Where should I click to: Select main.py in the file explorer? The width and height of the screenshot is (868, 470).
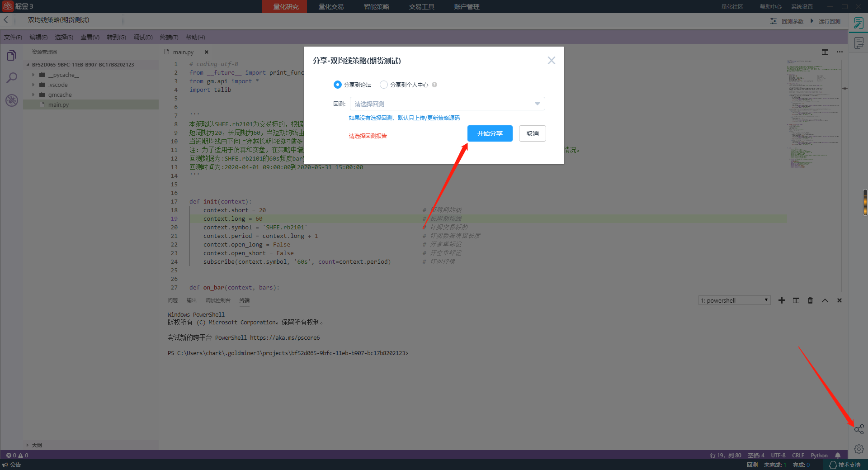pyautogui.click(x=91, y=104)
